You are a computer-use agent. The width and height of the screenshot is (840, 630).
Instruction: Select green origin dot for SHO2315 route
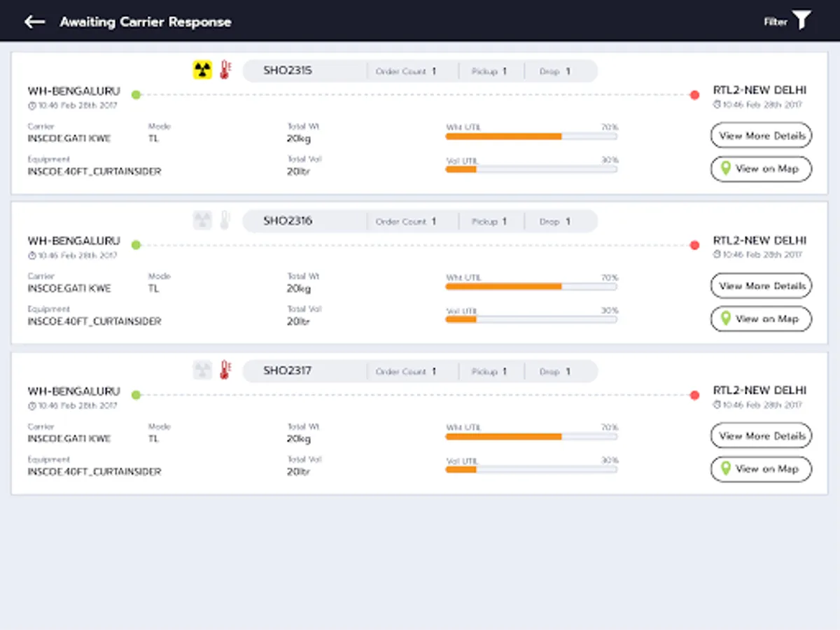[x=136, y=94]
